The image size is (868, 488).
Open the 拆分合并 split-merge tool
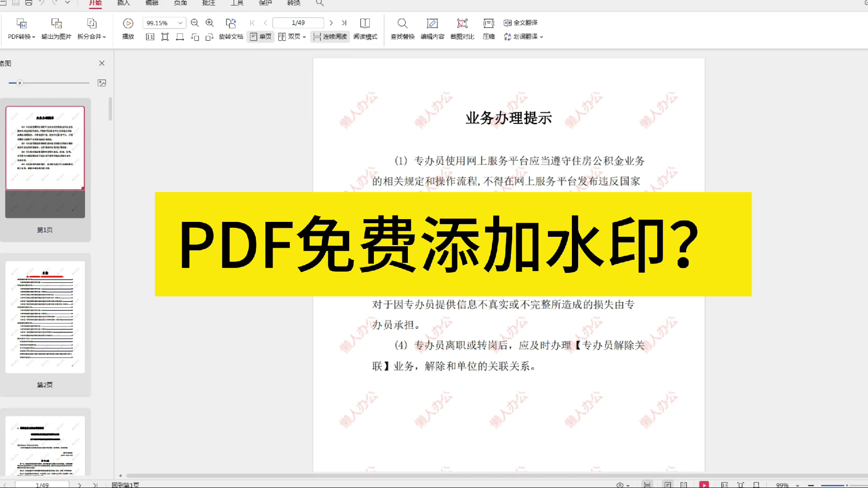(x=91, y=29)
